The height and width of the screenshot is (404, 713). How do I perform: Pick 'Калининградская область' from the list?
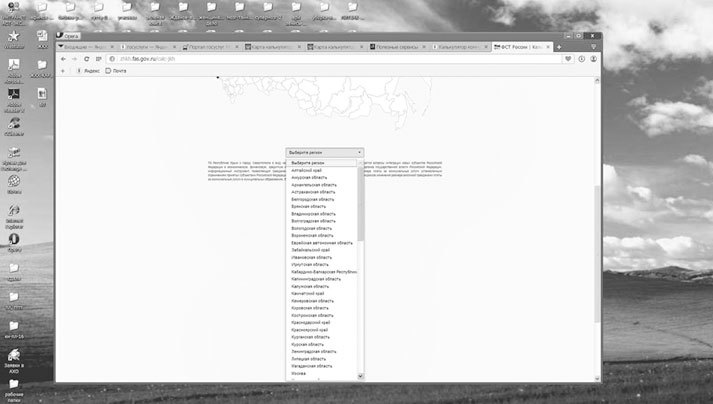(317, 278)
